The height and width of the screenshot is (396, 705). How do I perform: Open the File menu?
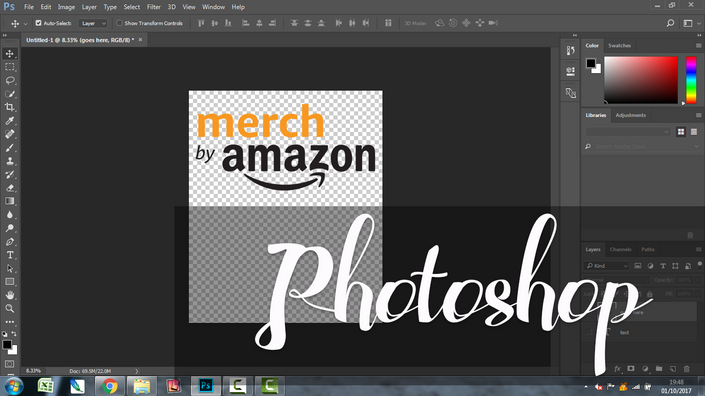[x=29, y=7]
